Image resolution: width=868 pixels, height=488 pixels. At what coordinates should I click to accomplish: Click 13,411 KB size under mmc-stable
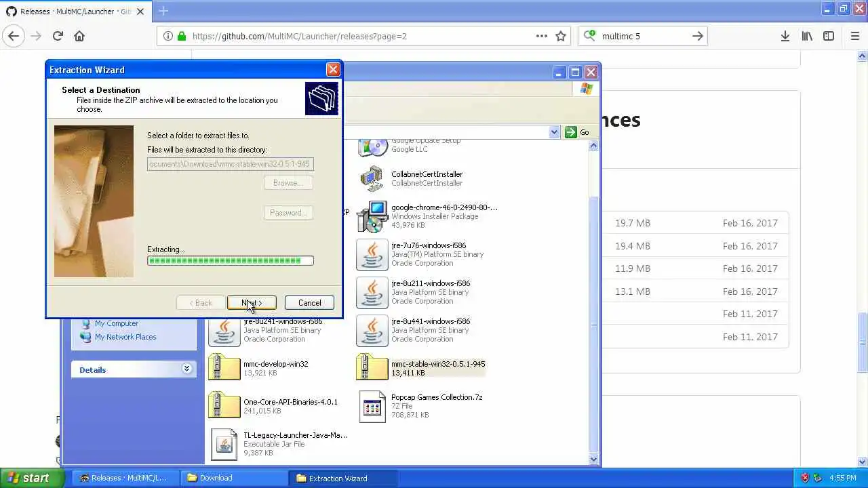[408, 373]
